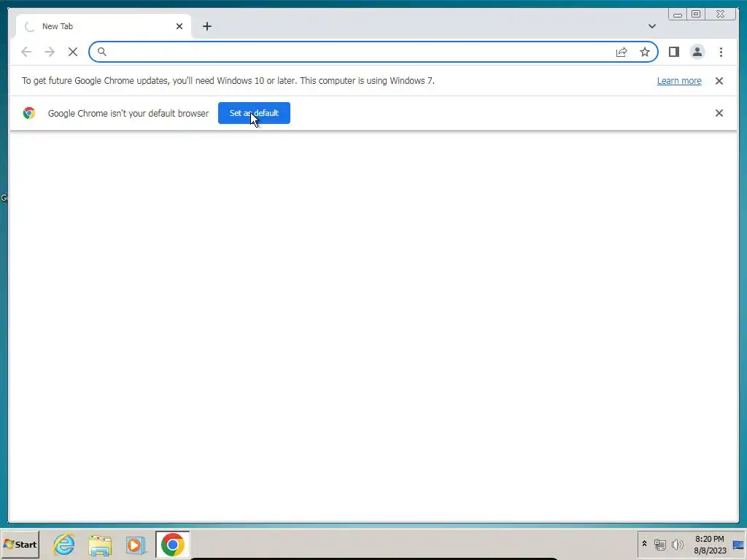
Task: Expand the tab search chevron
Action: [652, 26]
